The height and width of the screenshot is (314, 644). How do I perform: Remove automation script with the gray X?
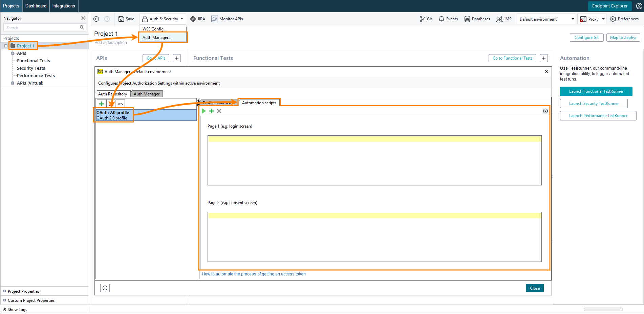coord(219,111)
